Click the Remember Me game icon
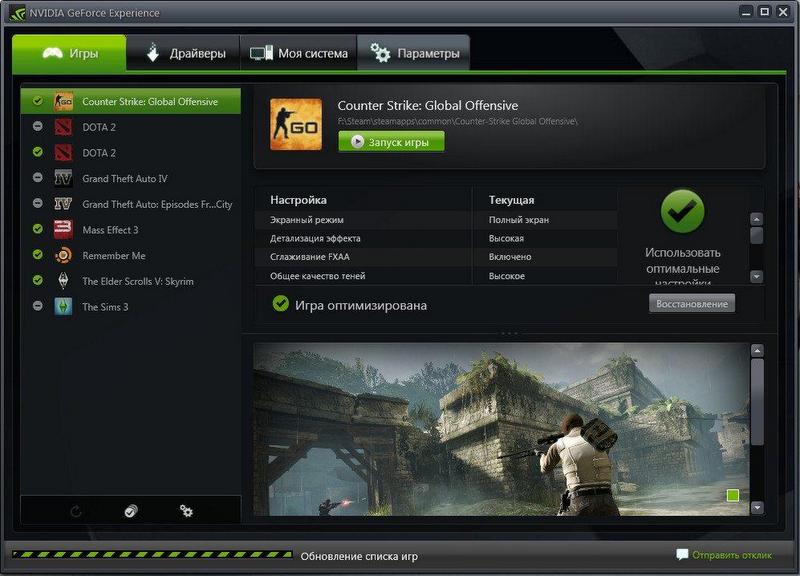800x576 pixels. pos(63,255)
